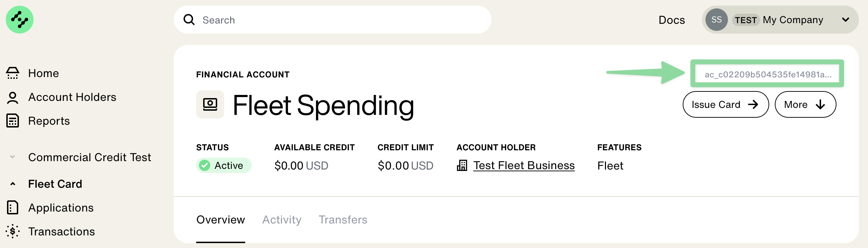Click the building icon before Test Fleet Business
Image resolution: width=868 pixels, height=248 pixels.
click(x=462, y=165)
